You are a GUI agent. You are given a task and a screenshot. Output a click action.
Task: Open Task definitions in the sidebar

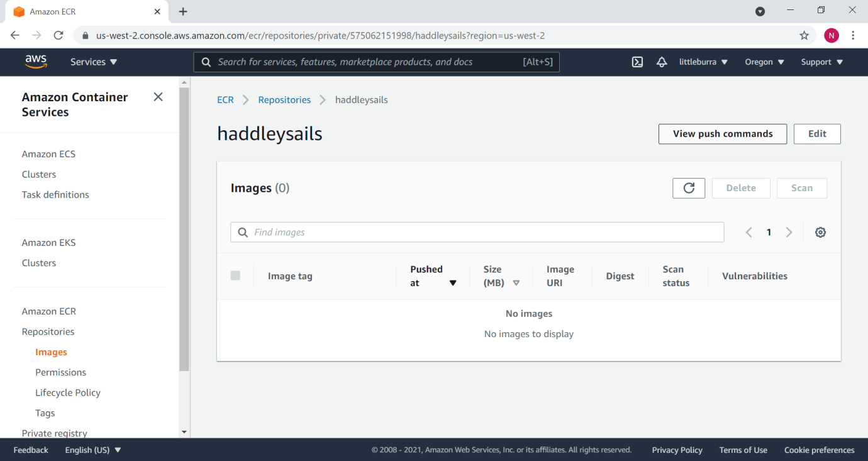pyautogui.click(x=55, y=194)
